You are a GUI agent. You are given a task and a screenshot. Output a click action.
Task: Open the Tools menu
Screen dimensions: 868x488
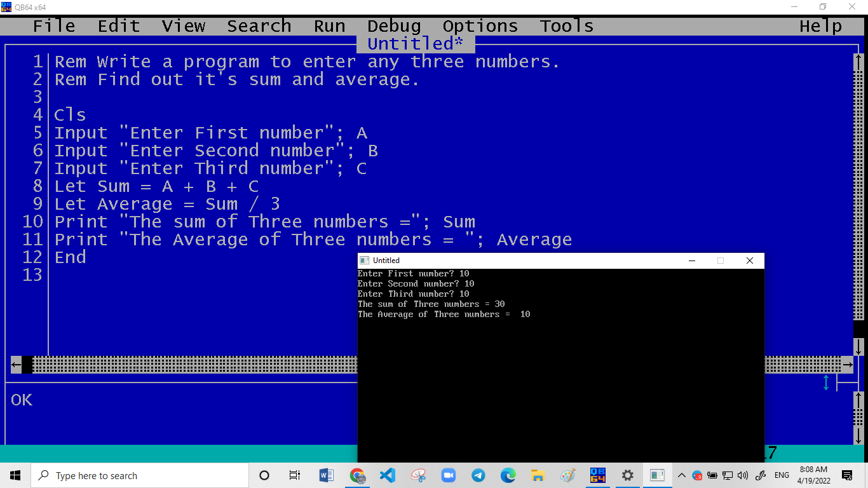567,26
